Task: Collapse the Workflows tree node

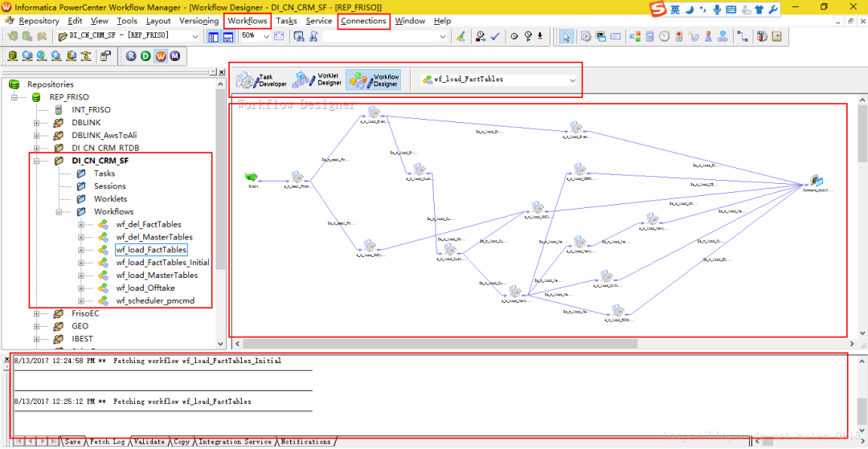Action: pyautogui.click(x=59, y=212)
